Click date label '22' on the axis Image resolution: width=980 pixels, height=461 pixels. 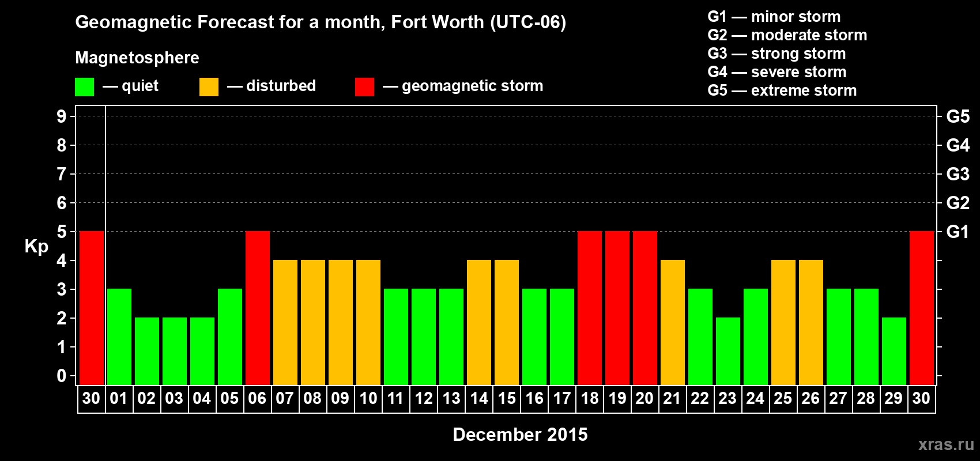tap(700, 398)
